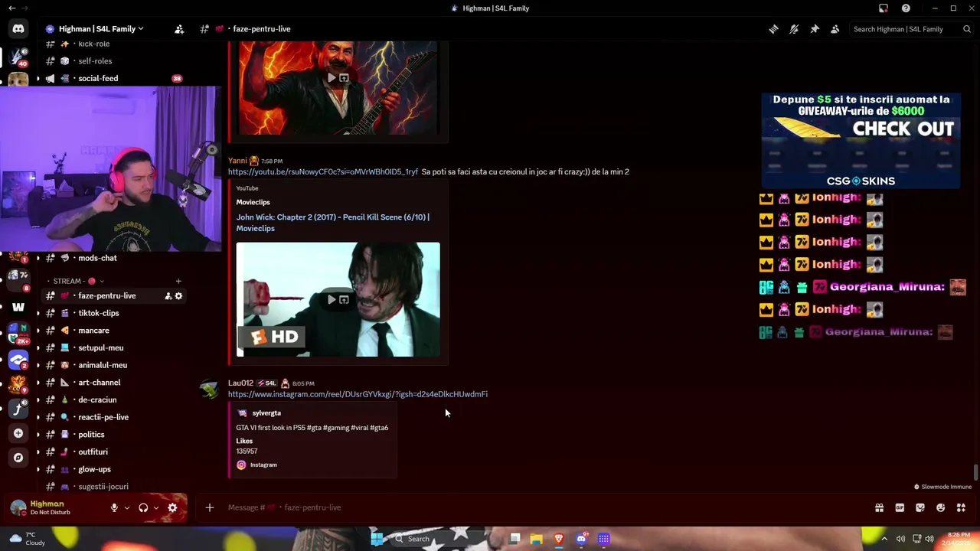Screen dimensions: 980x551
Task: Create channel in STREAM category
Action: (x=178, y=281)
